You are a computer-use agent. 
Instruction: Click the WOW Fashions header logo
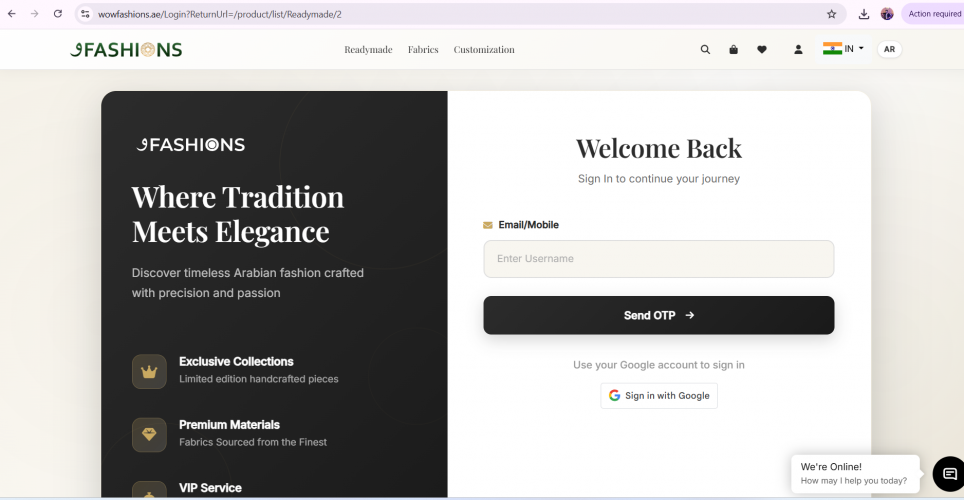tap(126, 50)
